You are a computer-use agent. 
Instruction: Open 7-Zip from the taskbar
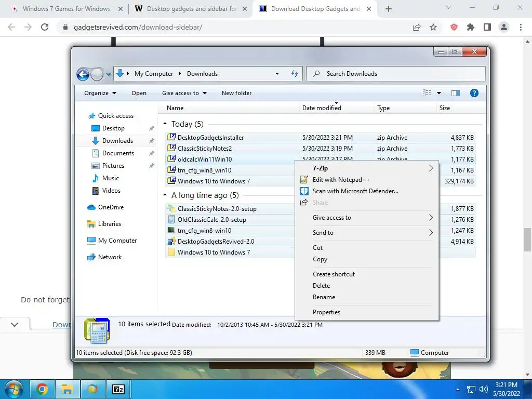[118, 389]
